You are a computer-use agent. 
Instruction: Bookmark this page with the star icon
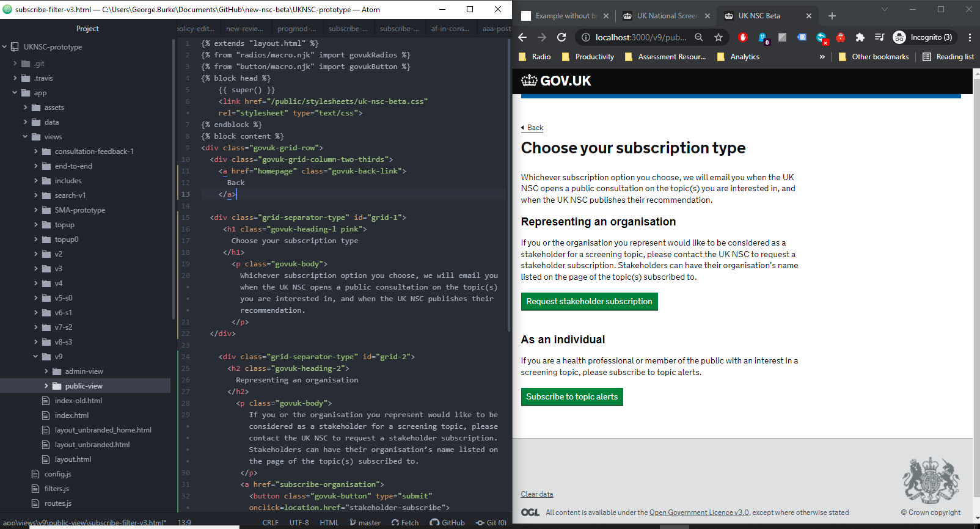[x=719, y=37]
